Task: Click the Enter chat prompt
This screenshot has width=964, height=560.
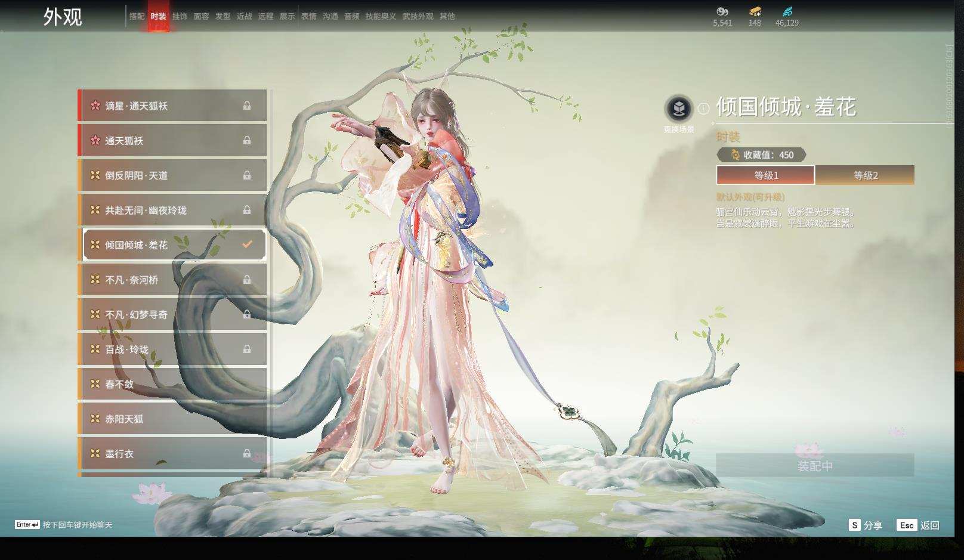Action: click(x=64, y=525)
